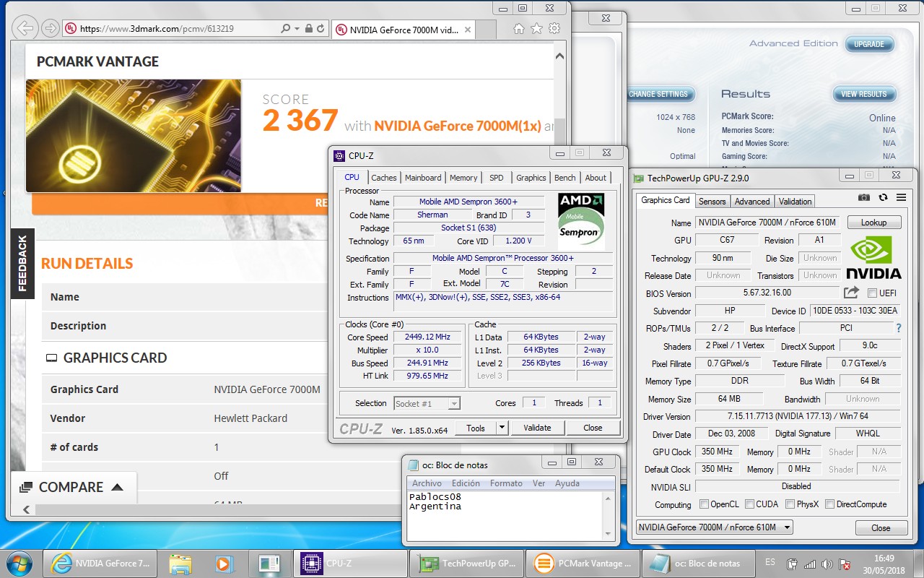The width and height of the screenshot is (924, 578).
Task: Click the NVIDIA logo in GPU-Z
Action: 873,257
